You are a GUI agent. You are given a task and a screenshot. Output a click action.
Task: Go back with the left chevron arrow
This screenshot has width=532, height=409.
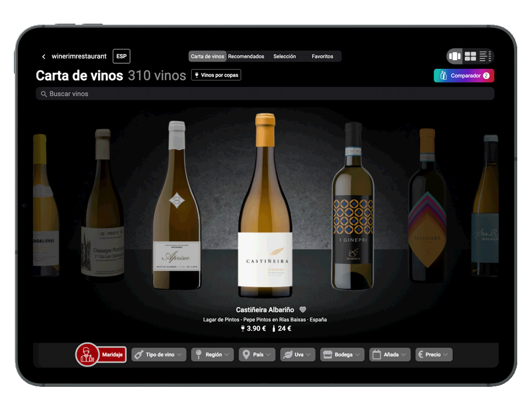(43, 57)
